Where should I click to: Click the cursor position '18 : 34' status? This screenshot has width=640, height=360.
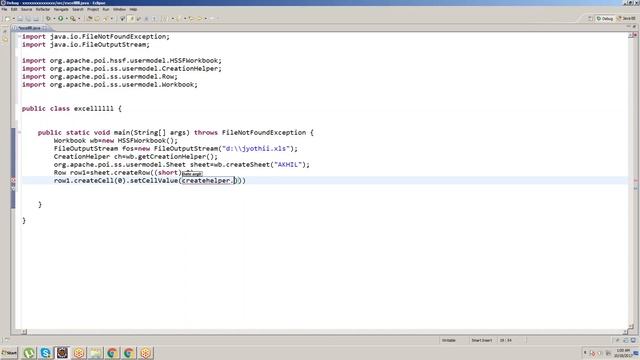click(506, 340)
